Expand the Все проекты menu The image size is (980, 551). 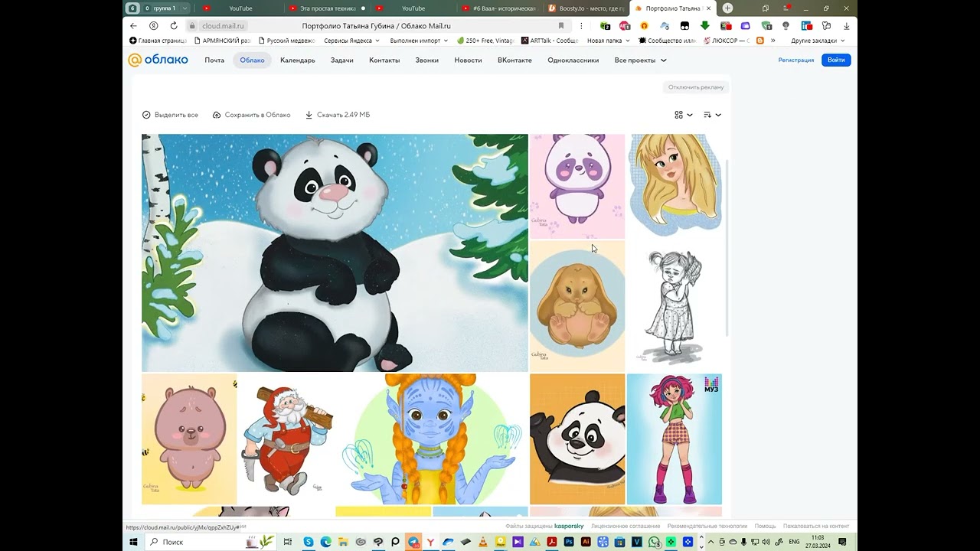coord(640,60)
